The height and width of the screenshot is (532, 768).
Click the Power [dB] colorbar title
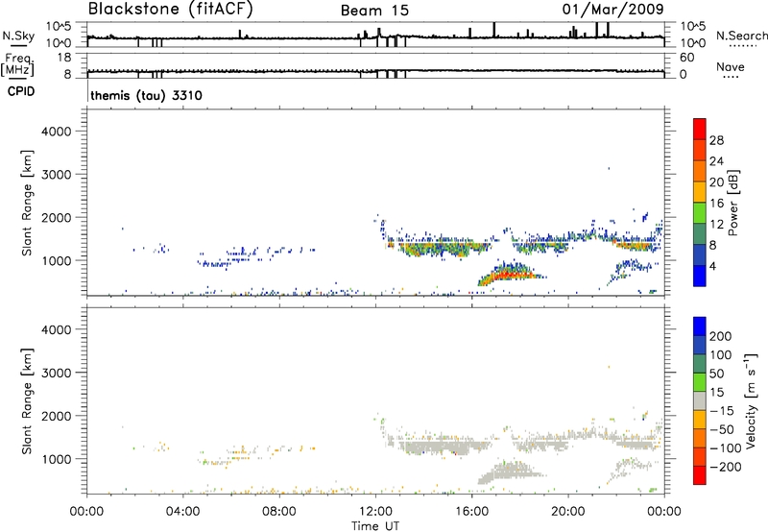pos(732,203)
